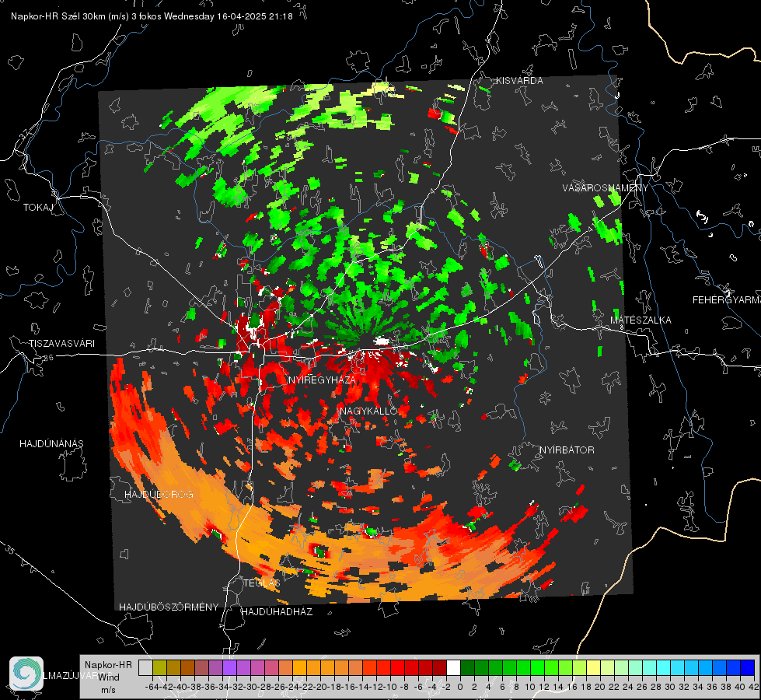Image resolution: width=761 pixels, height=700 pixels.
Task: Click the FEHÉRGYARMAT label at the right edge
Action: tap(727, 300)
